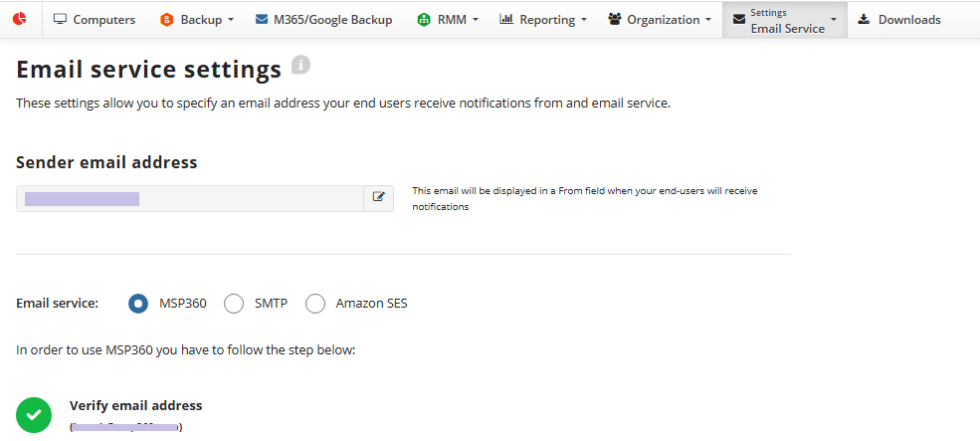980x441 pixels.
Task: Click the bar chart Reporting icon
Action: coord(505,20)
